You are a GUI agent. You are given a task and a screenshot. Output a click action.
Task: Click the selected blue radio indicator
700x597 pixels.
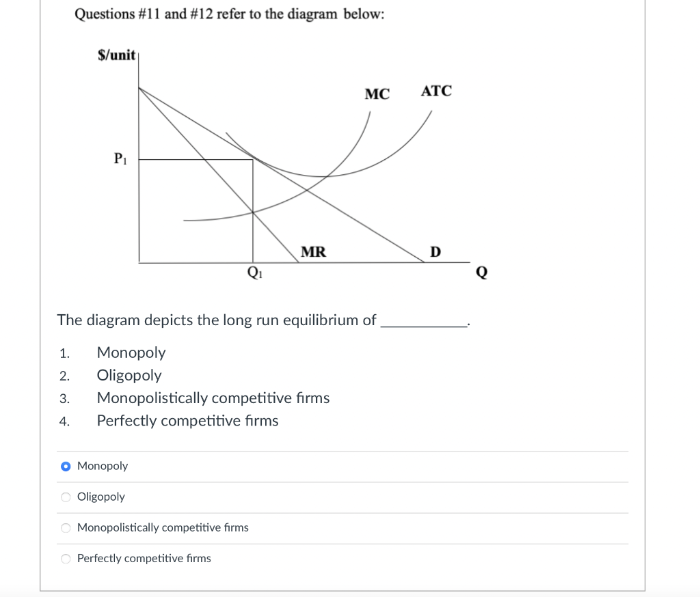click(66, 466)
